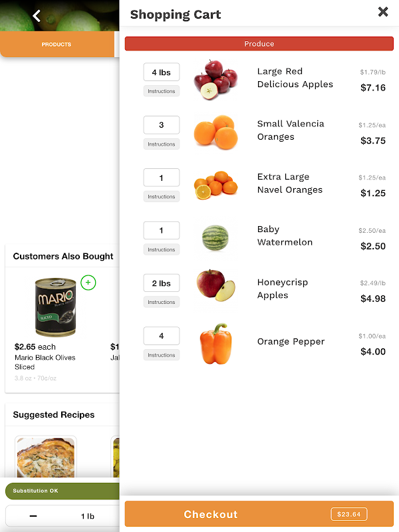Collapse the Produce category header
This screenshot has width=399, height=532.
point(259,44)
